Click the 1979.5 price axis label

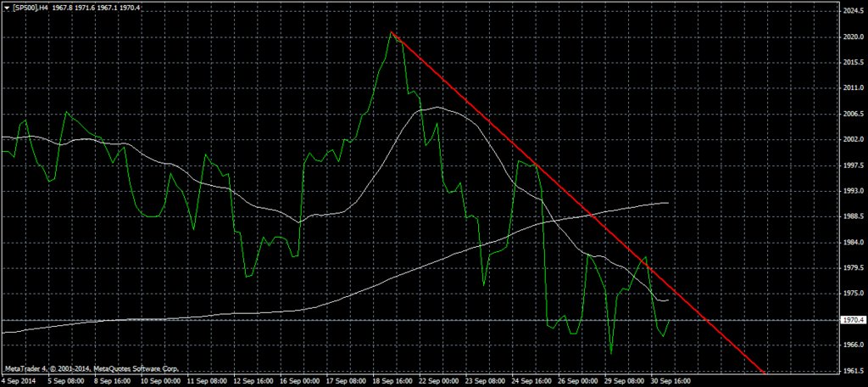point(852,268)
